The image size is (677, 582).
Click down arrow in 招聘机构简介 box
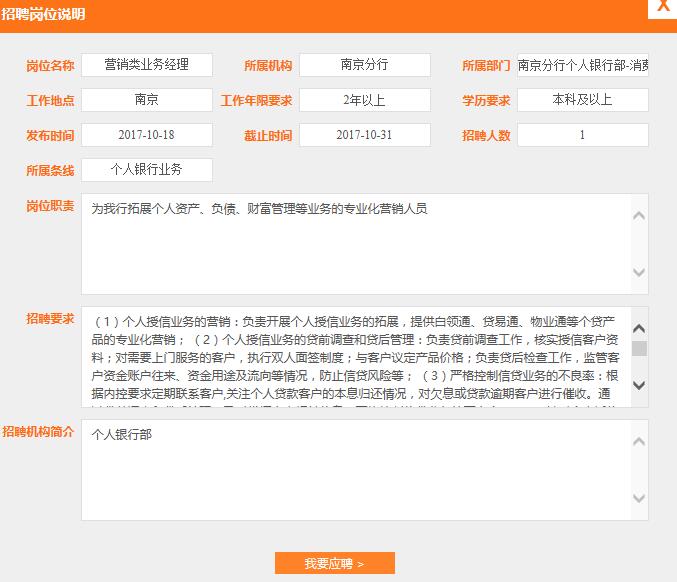(x=639, y=498)
